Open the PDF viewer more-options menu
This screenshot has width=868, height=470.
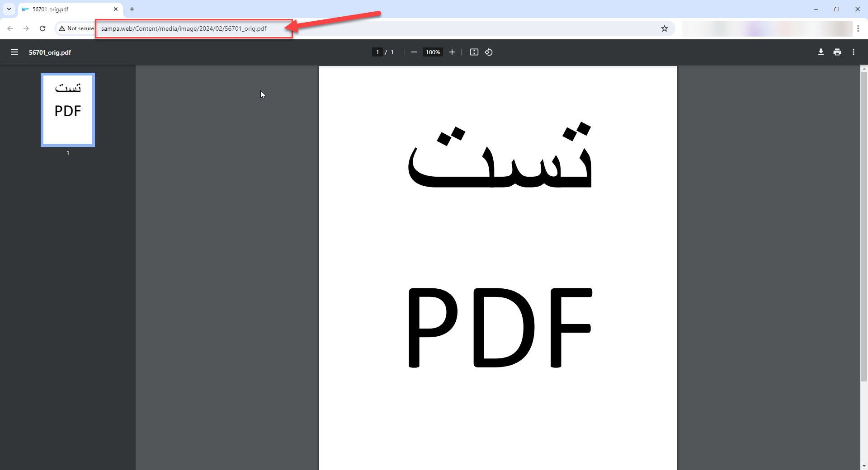854,52
